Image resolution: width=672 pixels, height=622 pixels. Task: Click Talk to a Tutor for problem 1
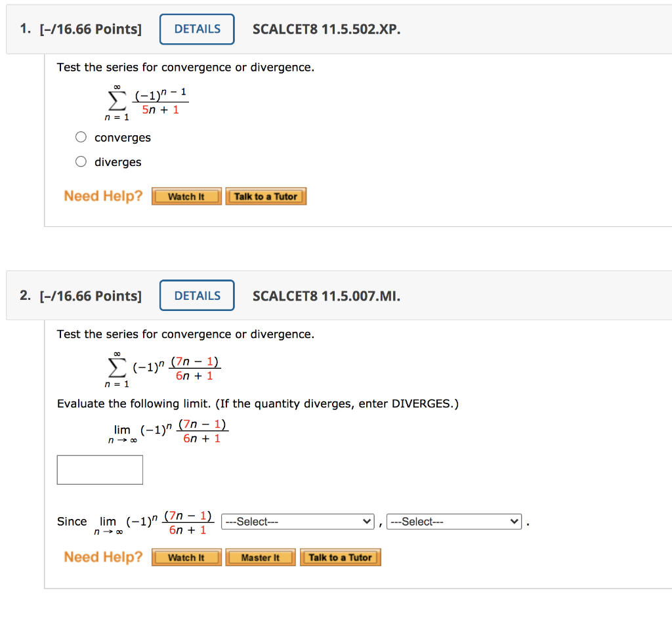(266, 196)
